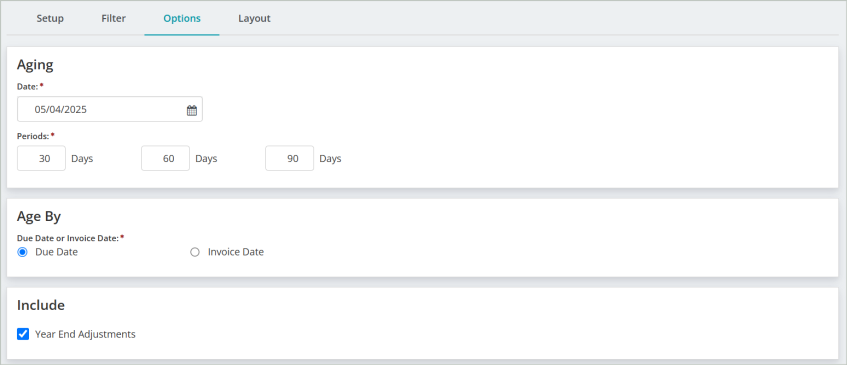Focus the 60 Days period field

click(165, 158)
